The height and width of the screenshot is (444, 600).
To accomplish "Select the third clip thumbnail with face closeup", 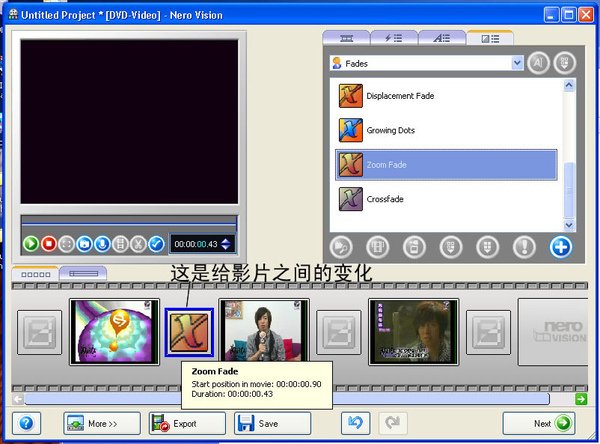I will [414, 332].
